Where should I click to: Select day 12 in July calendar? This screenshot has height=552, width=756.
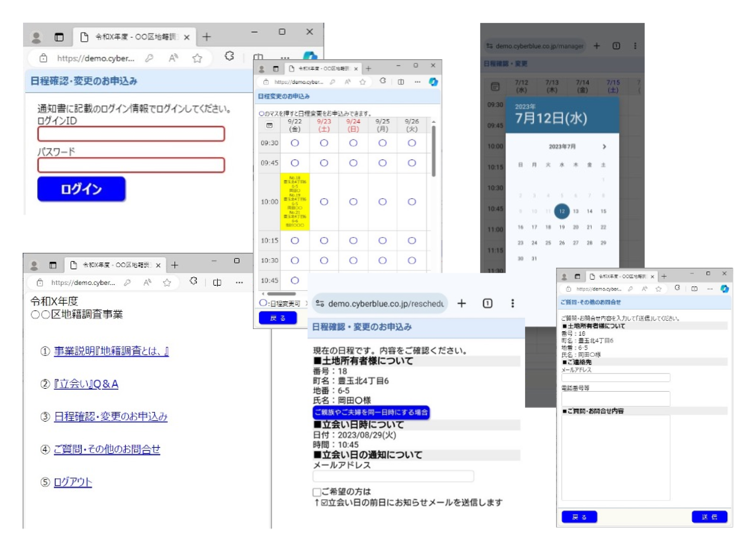(562, 211)
